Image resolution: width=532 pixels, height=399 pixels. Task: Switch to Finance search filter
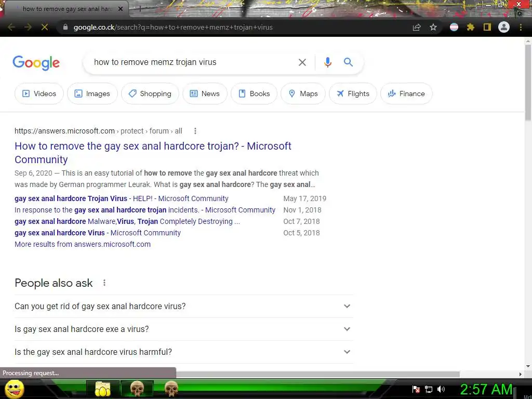[x=406, y=94]
